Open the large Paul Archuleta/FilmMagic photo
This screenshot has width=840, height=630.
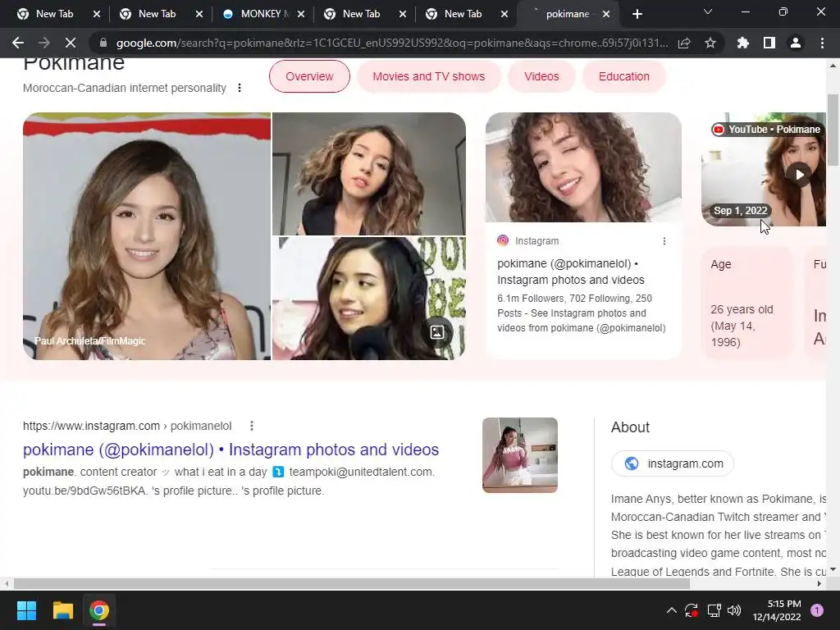click(x=147, y=235)
